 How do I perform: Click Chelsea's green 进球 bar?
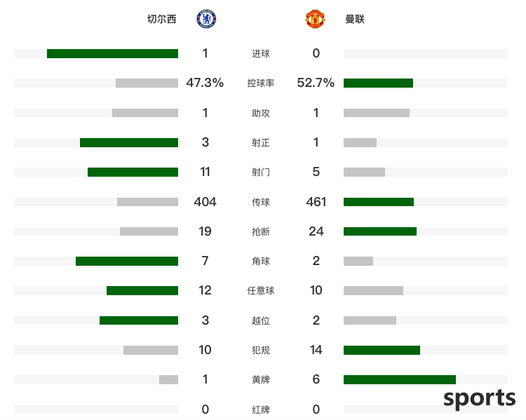click(112, 54)
